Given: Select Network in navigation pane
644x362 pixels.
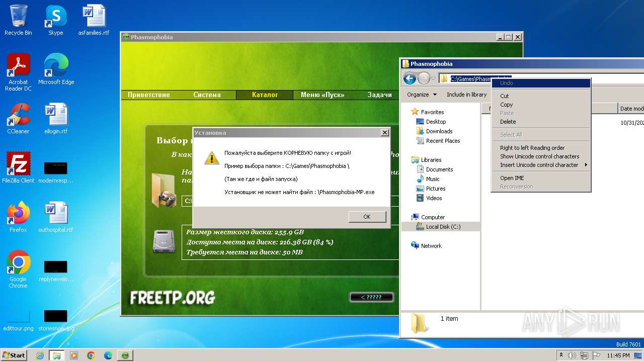Looking at the screenshot, I should (431, 246).
